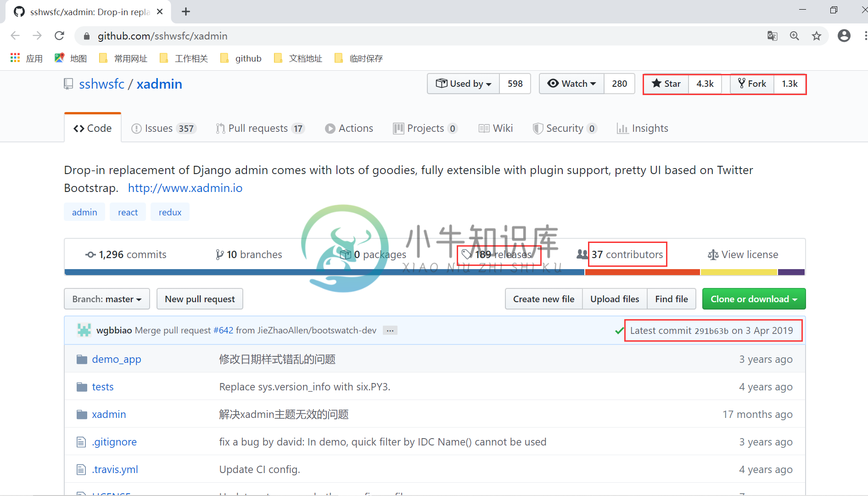Open the 地图 maps bookmark

[x=71, y=58]
